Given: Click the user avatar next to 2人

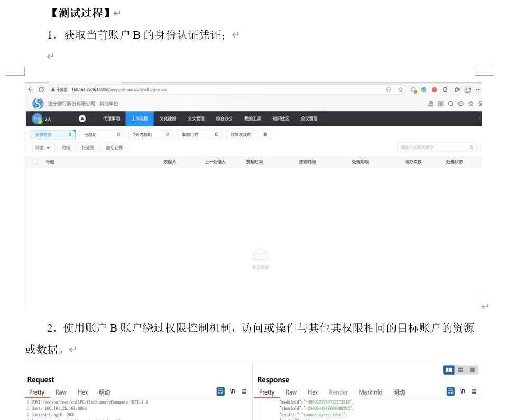Looking at the screenshot, I should click(37, 118).
